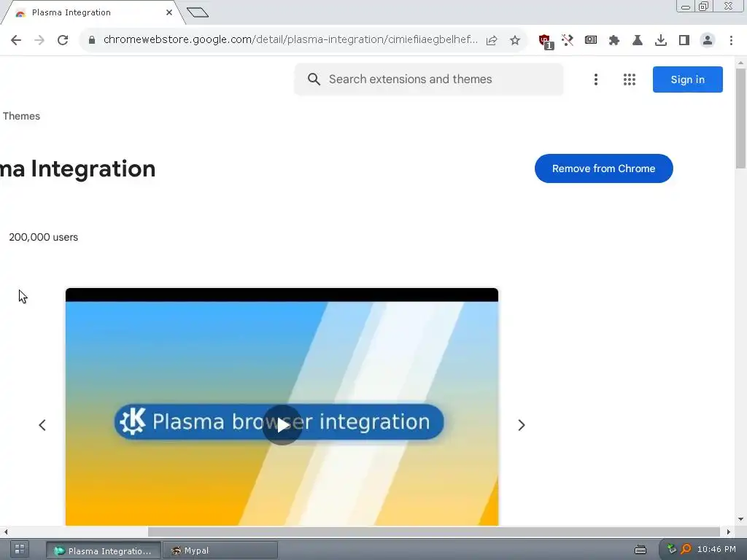Open the Chrome profile avatar

pos(708,40)
